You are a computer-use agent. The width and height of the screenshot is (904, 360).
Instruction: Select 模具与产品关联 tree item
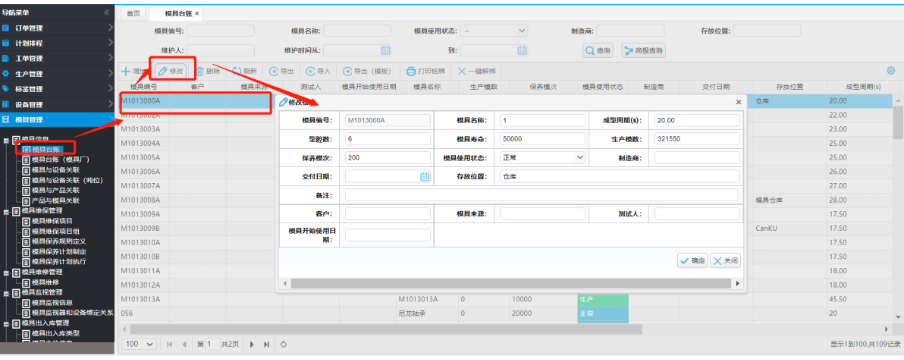coord(55,190)
